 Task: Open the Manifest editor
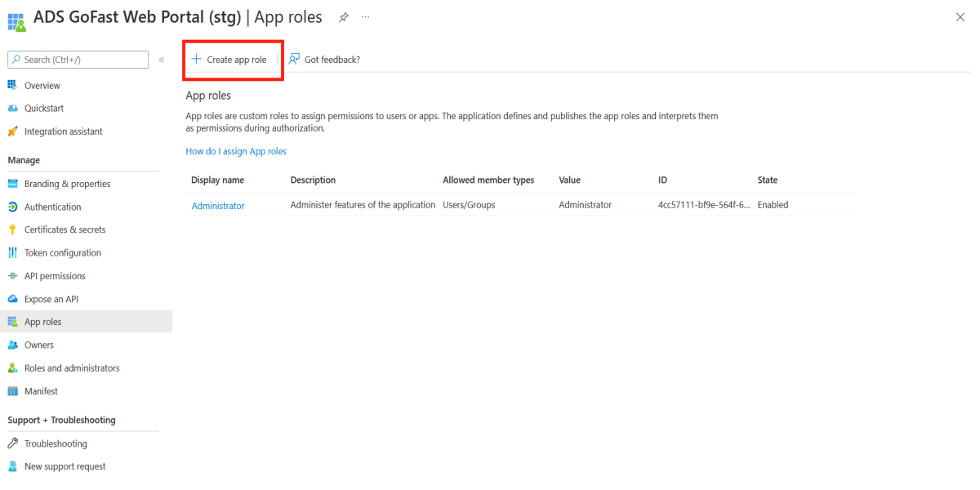[x=41, y=391]
